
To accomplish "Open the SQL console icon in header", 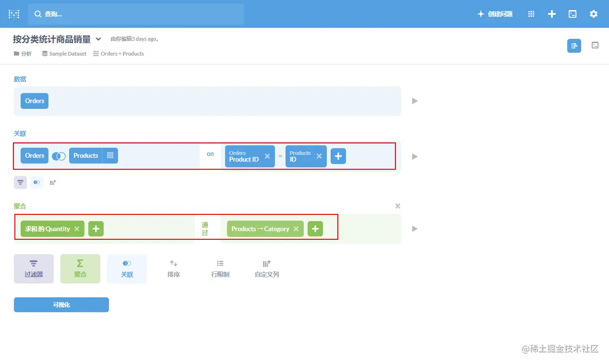I will [573, 14].
